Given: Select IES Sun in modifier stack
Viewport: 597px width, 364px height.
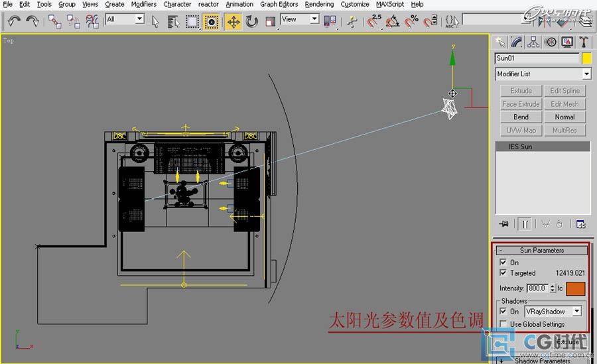Looking at the screenshot, I should click(x=543, y=147).
